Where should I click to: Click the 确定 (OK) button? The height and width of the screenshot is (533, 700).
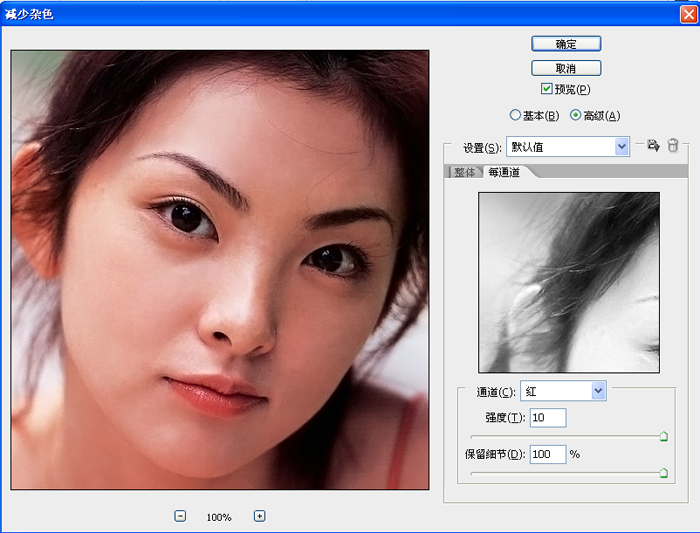pos(566,44)
